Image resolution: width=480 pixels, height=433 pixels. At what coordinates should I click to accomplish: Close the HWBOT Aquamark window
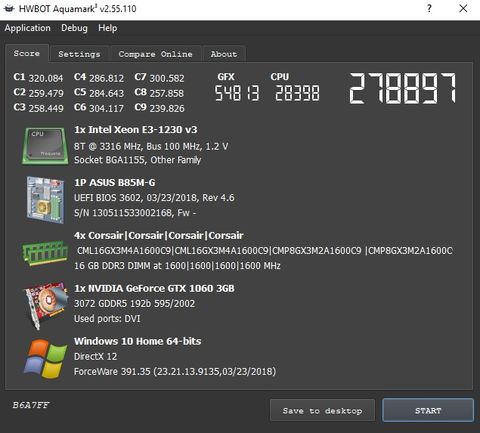(463, 8)
